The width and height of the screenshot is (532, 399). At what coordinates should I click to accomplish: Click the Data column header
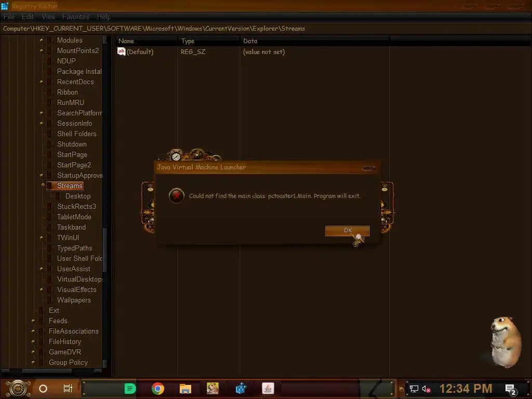pos(314,41)
